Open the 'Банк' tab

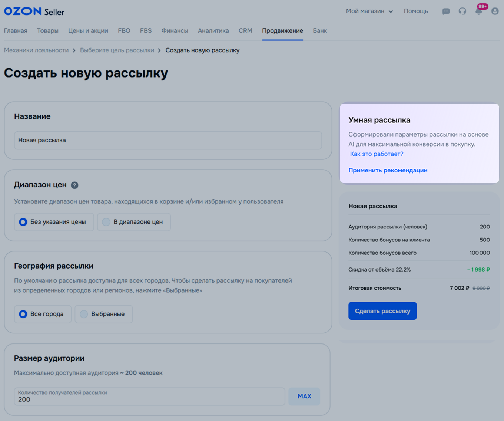click(320, 30)
